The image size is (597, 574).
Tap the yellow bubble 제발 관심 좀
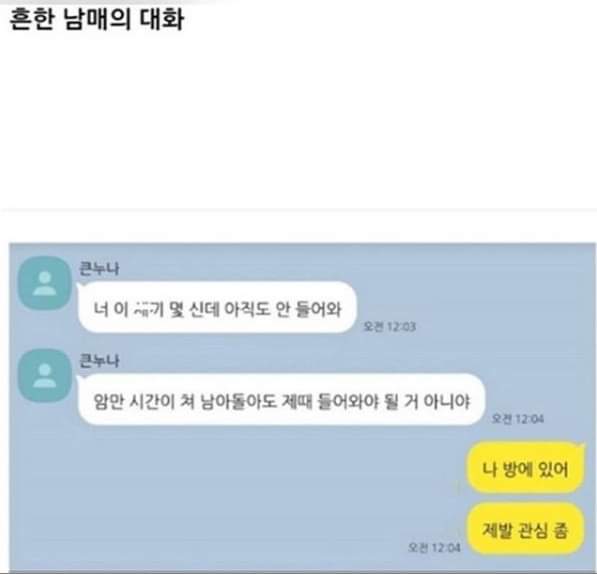pyautogui.click(x=525, y=528)
